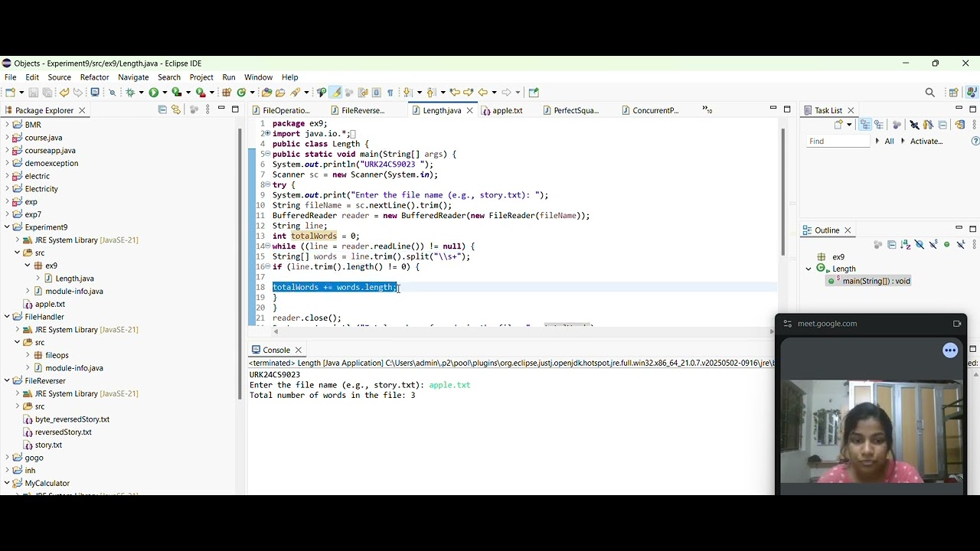Click the Redo arrow icon
980x551 pixels.
pos(77,93)
